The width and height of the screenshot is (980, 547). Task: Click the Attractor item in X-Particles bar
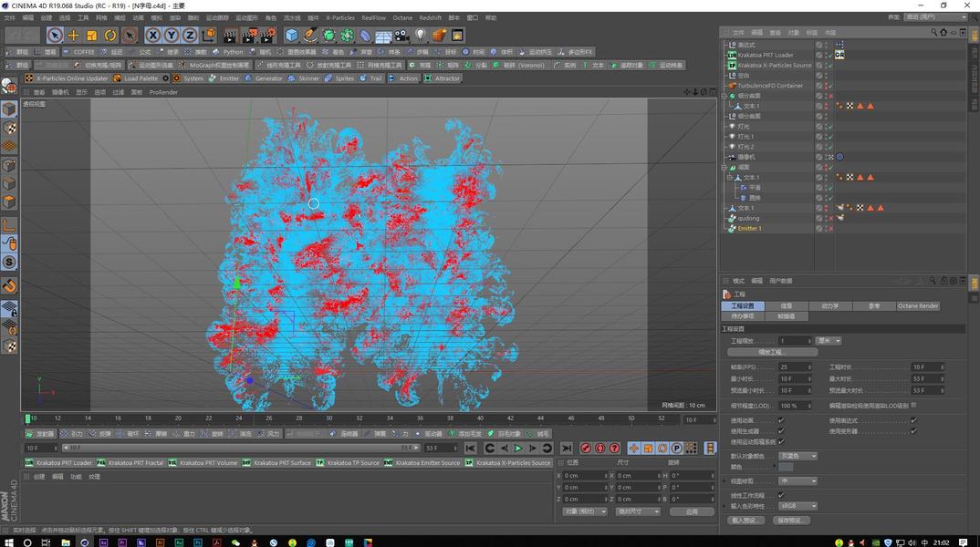(443, 78)
